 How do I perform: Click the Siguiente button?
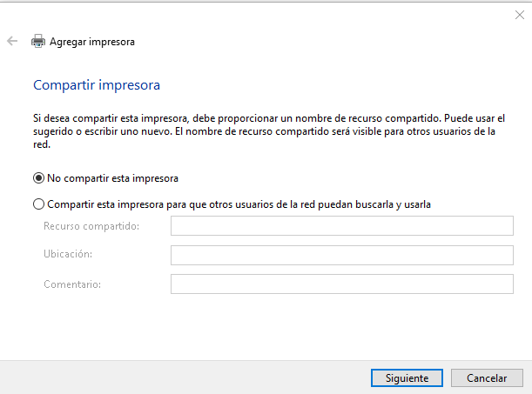pyautogui.click(x=407, y=377)
